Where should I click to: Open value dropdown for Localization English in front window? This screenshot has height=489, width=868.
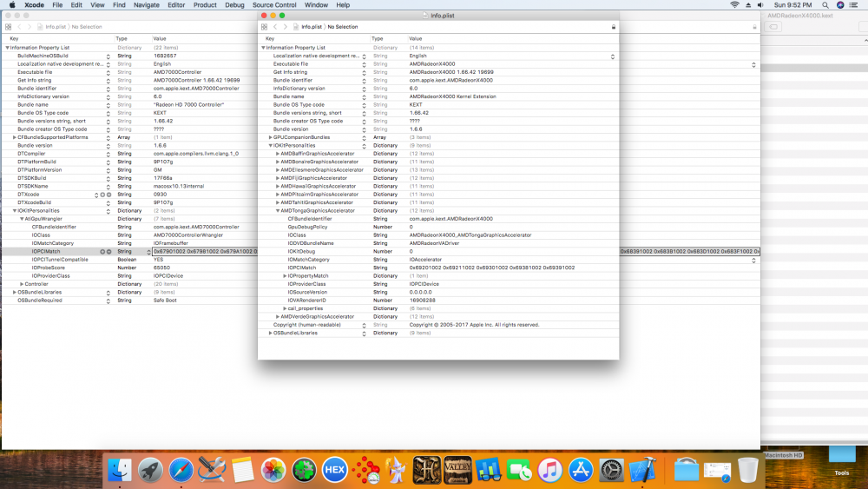tap(612, 56)
